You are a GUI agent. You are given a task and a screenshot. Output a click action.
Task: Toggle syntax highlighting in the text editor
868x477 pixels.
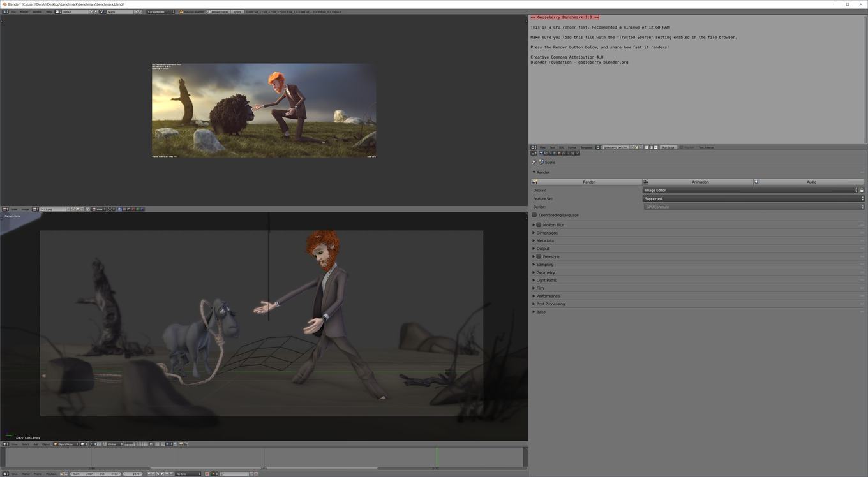point(655,147)
